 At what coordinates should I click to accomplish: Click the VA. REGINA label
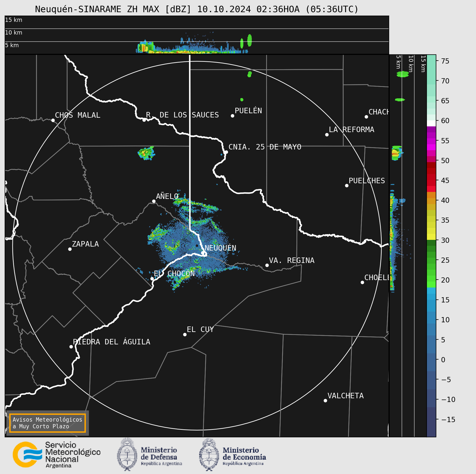[292, 260]
